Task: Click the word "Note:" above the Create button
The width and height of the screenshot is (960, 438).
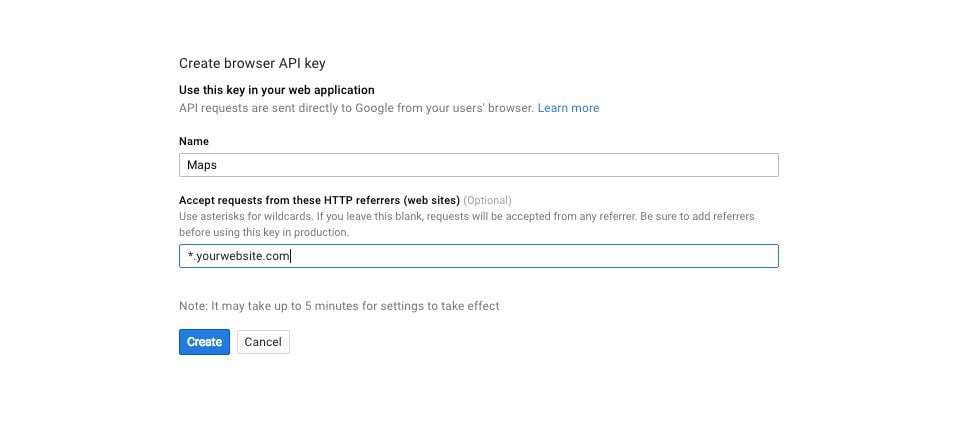Action: pos(194,306)
